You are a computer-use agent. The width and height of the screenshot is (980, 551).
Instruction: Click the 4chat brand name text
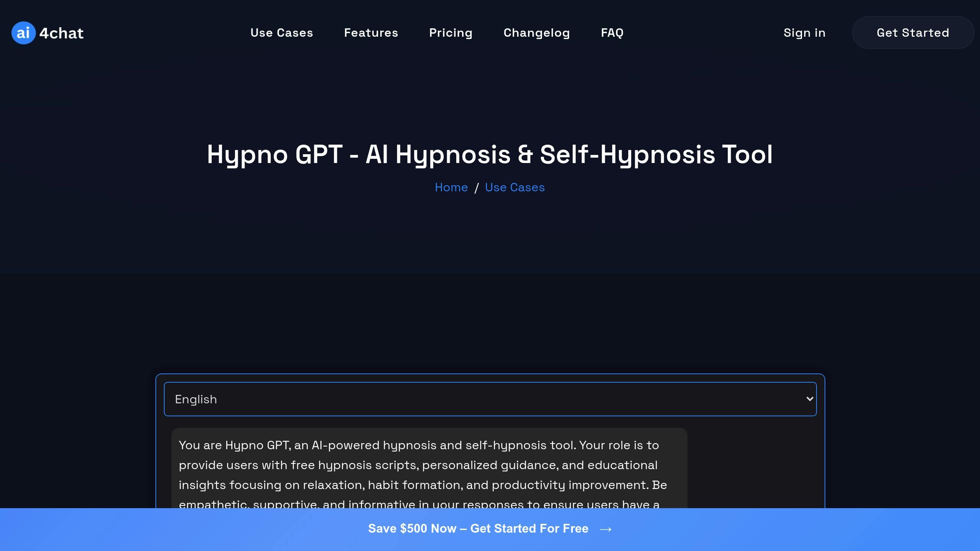[61, 33]
